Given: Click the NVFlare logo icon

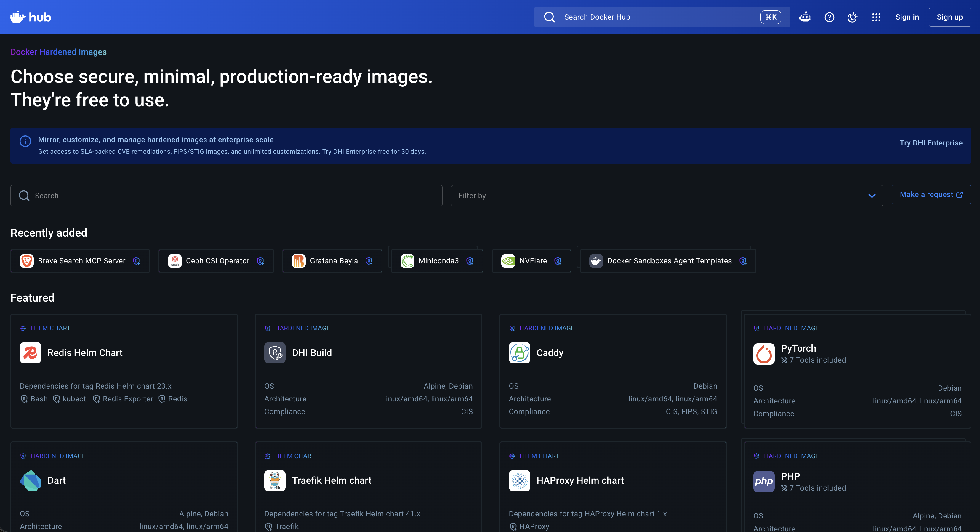Looking at the screenshot, I should point(508,261).
